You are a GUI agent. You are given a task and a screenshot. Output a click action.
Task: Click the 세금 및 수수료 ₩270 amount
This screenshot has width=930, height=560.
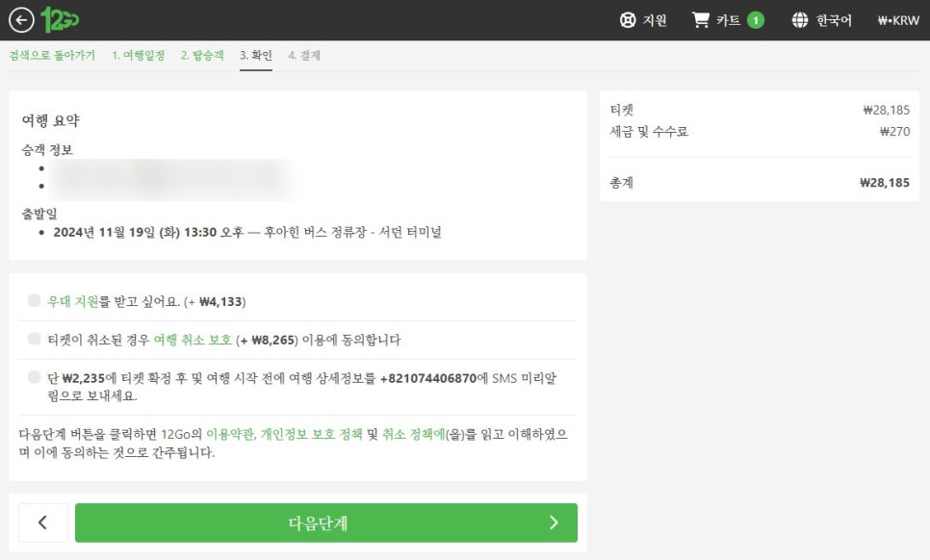(894, 132)
